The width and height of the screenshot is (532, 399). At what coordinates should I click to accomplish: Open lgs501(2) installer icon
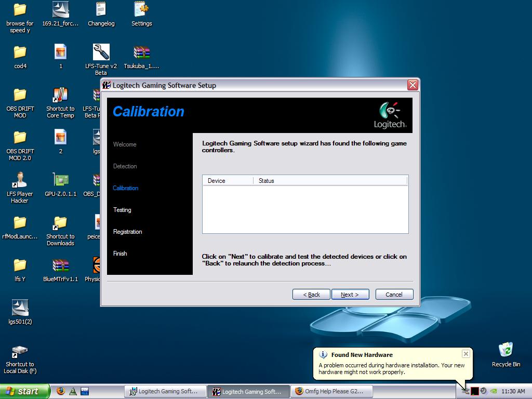[x=20, y=312]
